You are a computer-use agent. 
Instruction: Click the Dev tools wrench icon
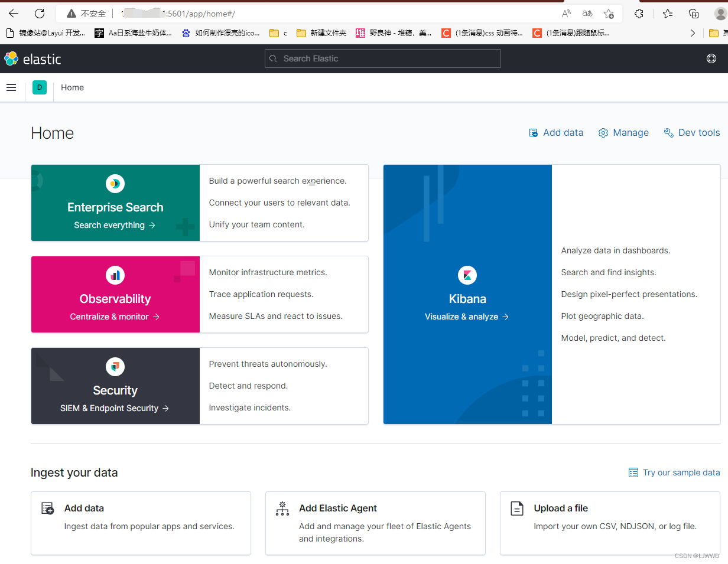[668, 133]
